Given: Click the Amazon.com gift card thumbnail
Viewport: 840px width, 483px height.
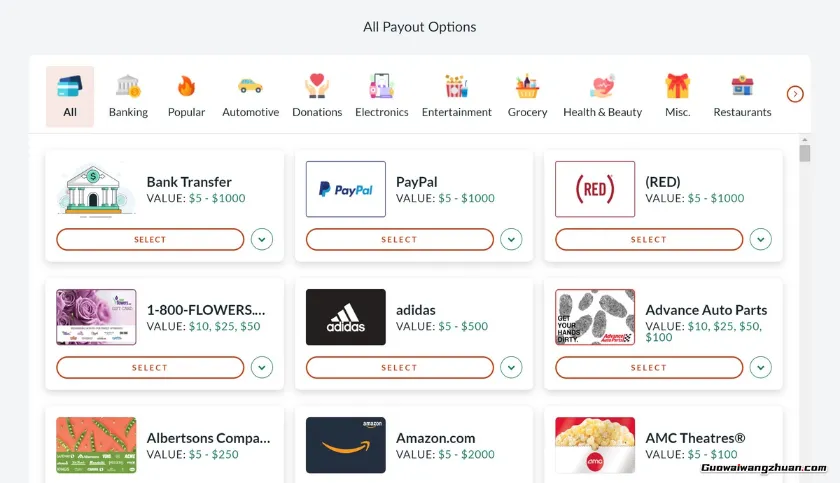Looking at the screenshot, I should (x=345, y=445).
